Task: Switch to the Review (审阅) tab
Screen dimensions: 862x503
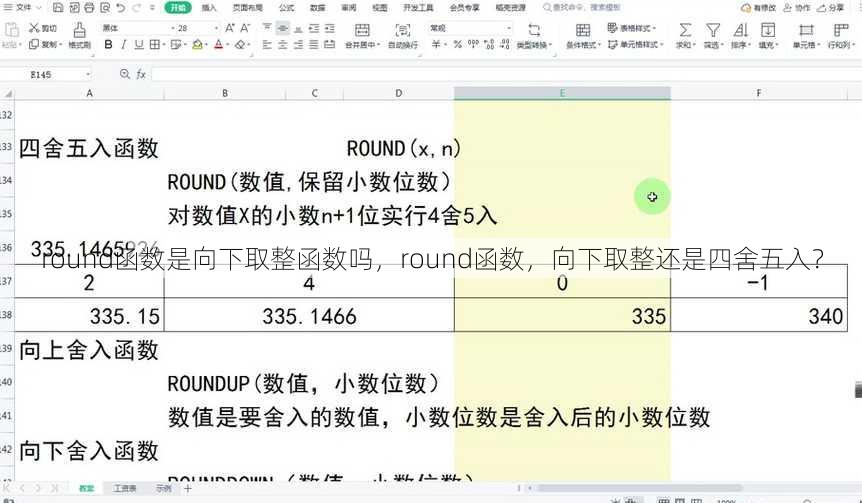Action: [x=349, y=8]
